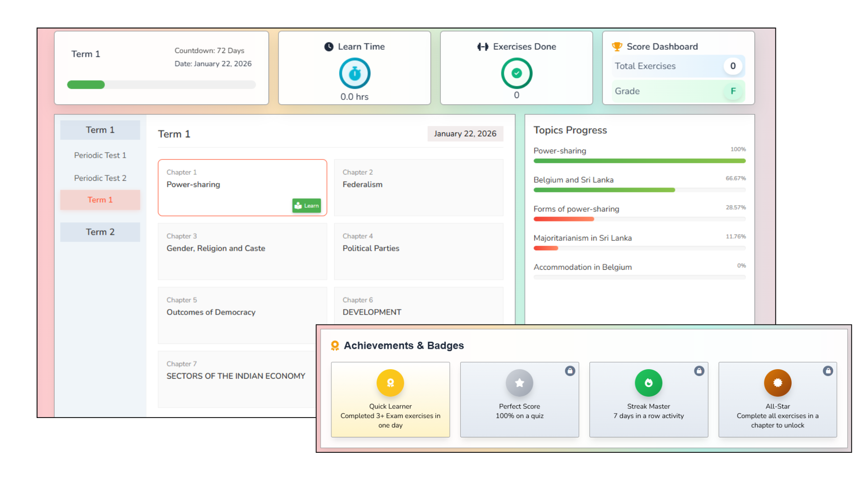
Task: Click the Streak Master flame badge icon
Action: (648, 383)
